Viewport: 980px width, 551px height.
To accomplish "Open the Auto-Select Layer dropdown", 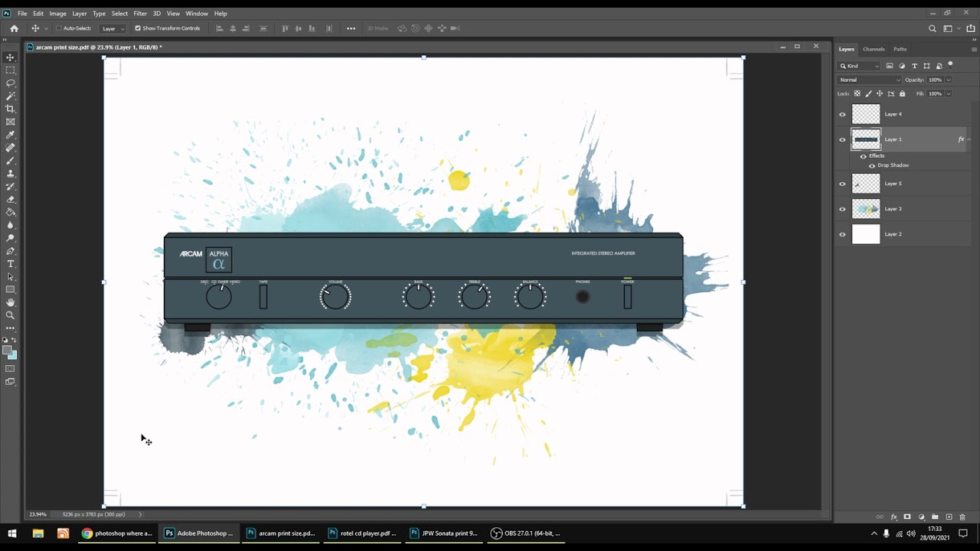I will [113, 28].
